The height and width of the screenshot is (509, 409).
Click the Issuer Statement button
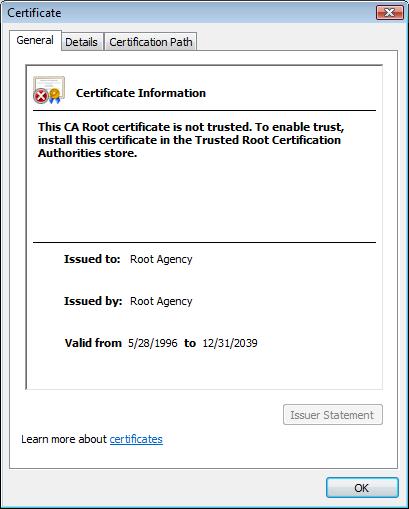pyautogui.click(x=333, y=415)
